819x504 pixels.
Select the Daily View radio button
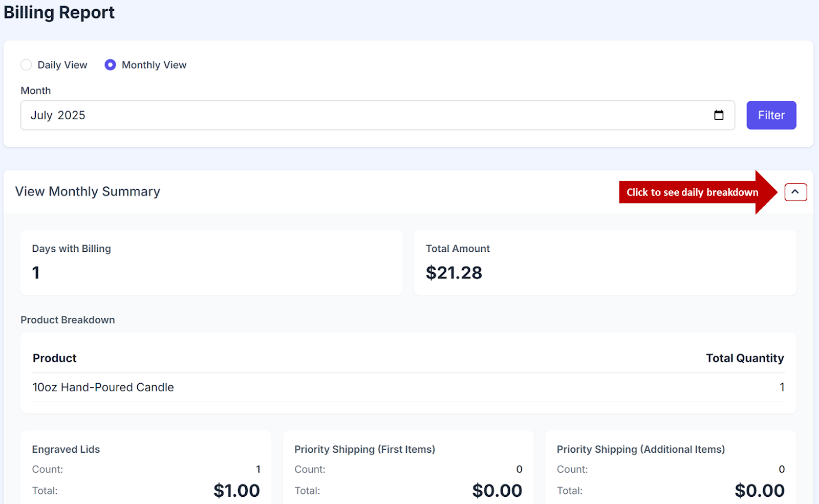point(26,65)
